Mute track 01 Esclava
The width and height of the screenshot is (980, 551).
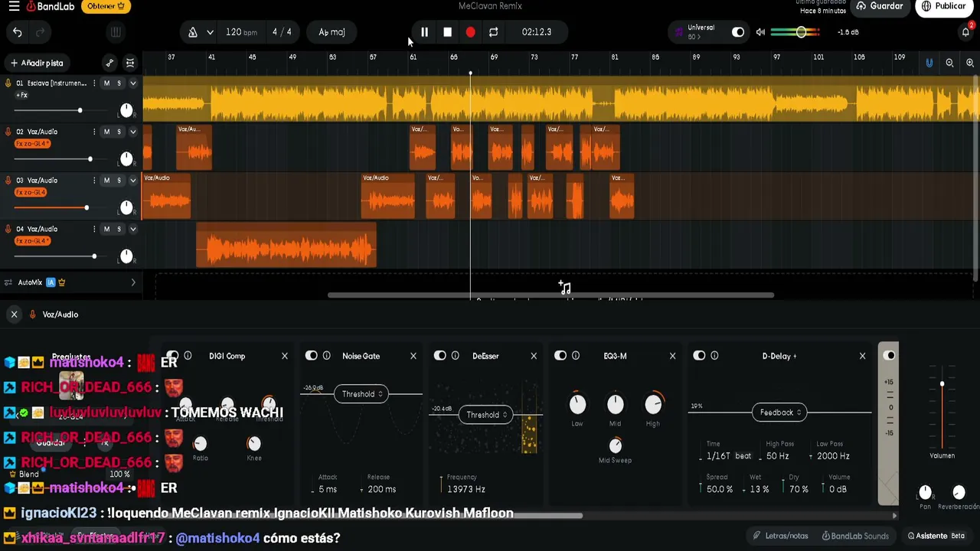pos(106,83)
